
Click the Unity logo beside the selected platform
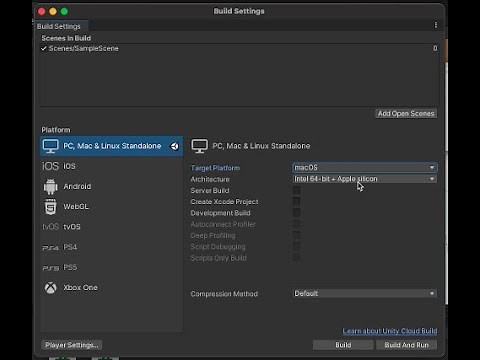pos(175,146)
